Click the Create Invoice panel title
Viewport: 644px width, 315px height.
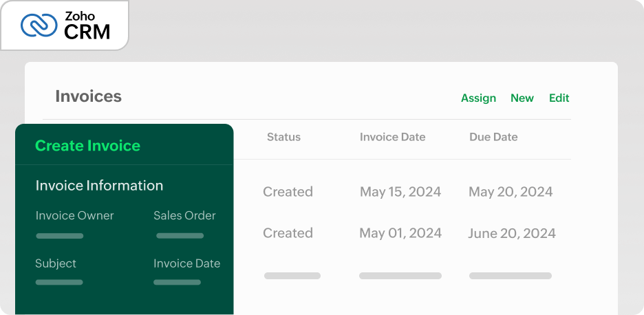pos(87,146)
